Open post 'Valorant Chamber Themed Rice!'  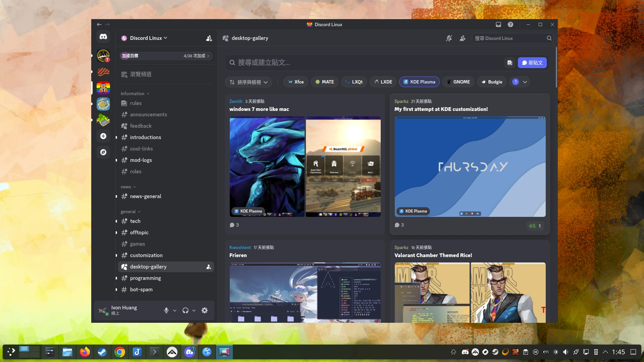tap(433, 255)
